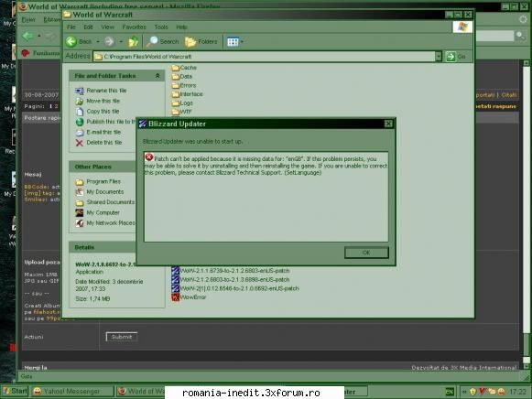Open the Tools menu in Explorer
The width and height of the screenshot is (532, 399).
[x=161, y=27]
